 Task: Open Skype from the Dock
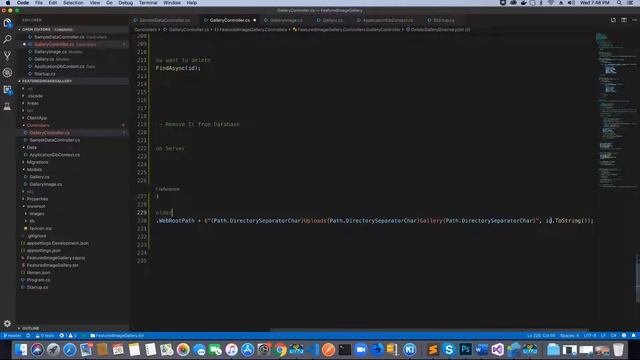coord(449,350)
